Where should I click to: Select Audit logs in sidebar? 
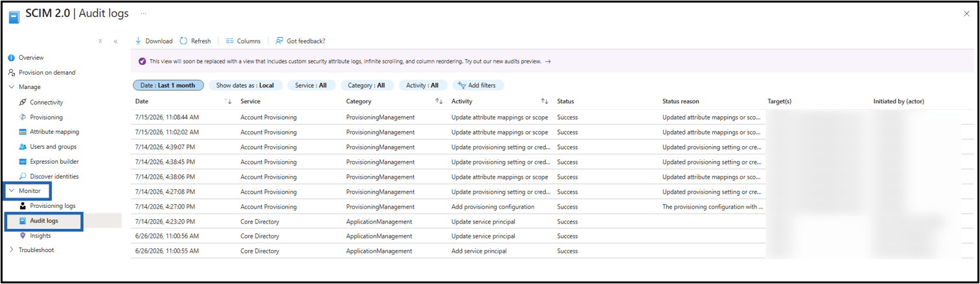click(44, 221)
